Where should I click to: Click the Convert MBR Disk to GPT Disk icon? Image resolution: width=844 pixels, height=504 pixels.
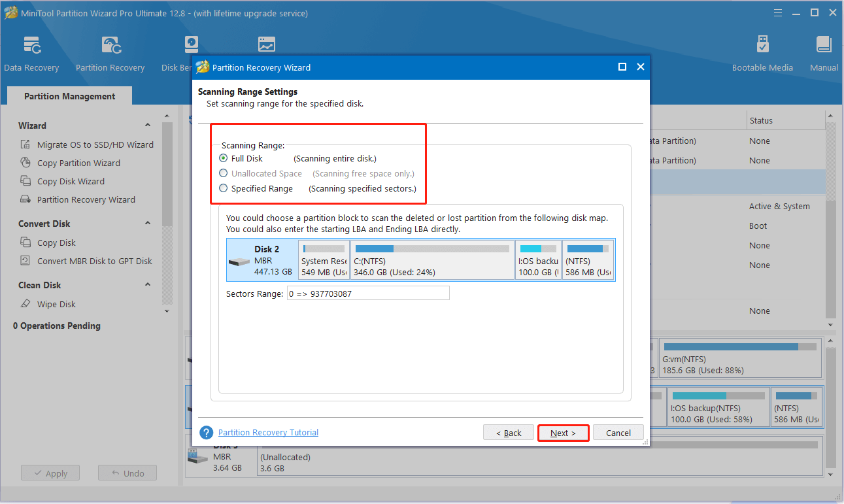click(x=25, y=261)
